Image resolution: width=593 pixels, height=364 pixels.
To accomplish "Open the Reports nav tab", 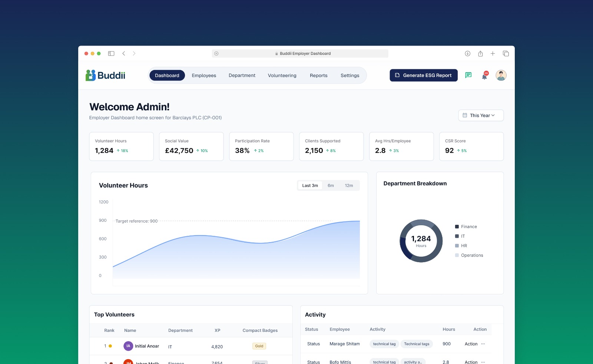I will click(x=319, y=75).
